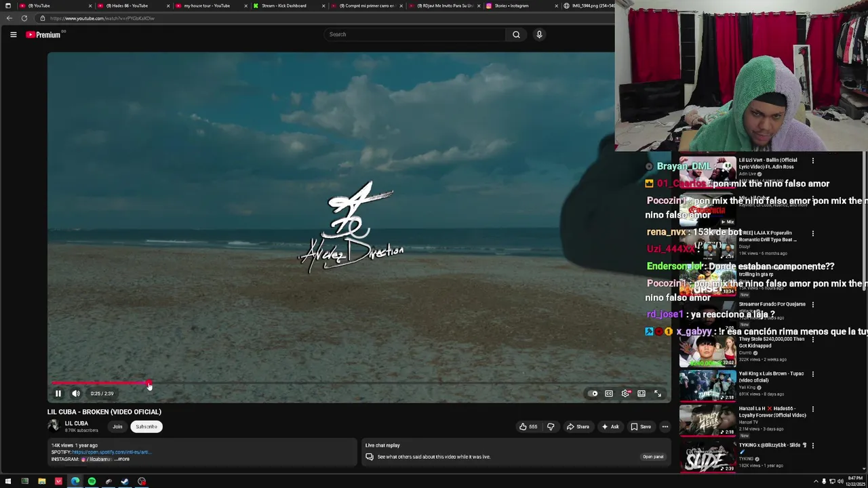Switch to RDjavi Me Invito tab

tap(444, 5)
